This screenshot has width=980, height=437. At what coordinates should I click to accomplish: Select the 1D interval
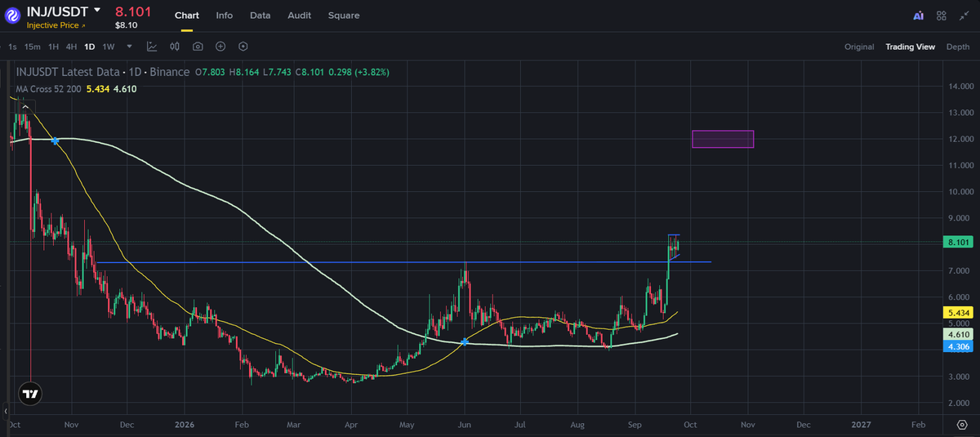(x=90, y=47)
